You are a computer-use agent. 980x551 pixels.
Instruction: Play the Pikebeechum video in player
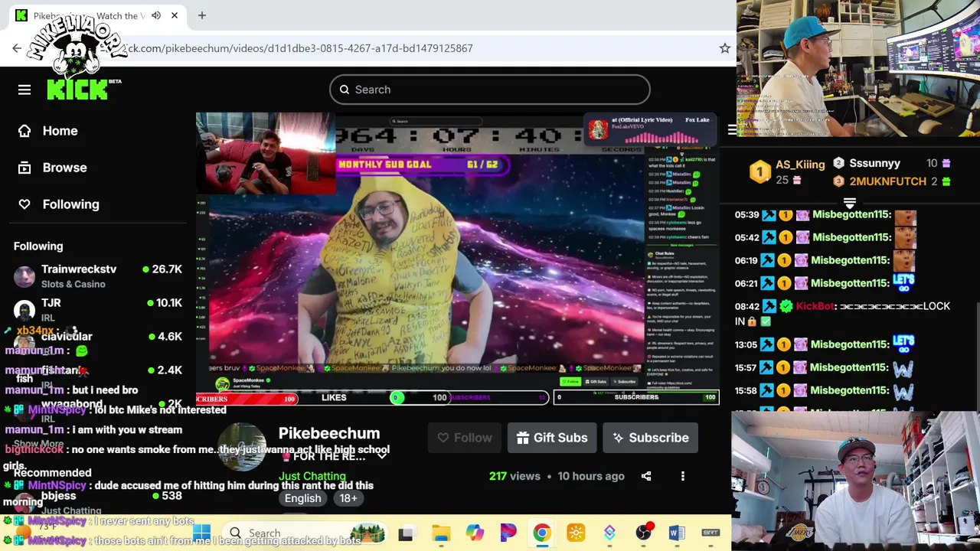(457, 259)
